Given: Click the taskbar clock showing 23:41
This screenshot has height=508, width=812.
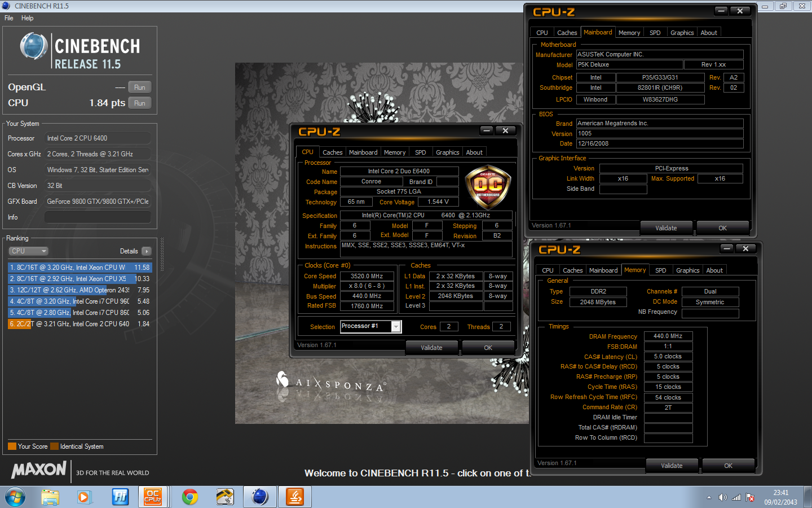Looking at the screenshot, I should coord(781,493).
